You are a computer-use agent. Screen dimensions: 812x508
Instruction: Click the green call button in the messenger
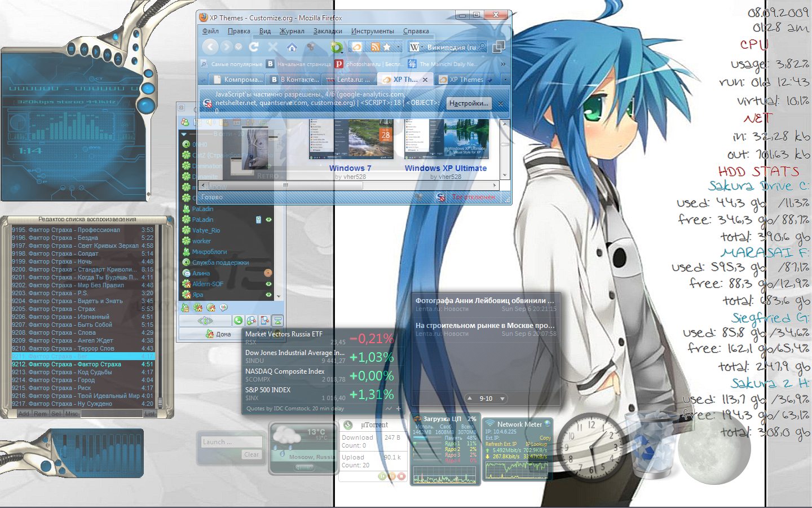tap(239, 320)
